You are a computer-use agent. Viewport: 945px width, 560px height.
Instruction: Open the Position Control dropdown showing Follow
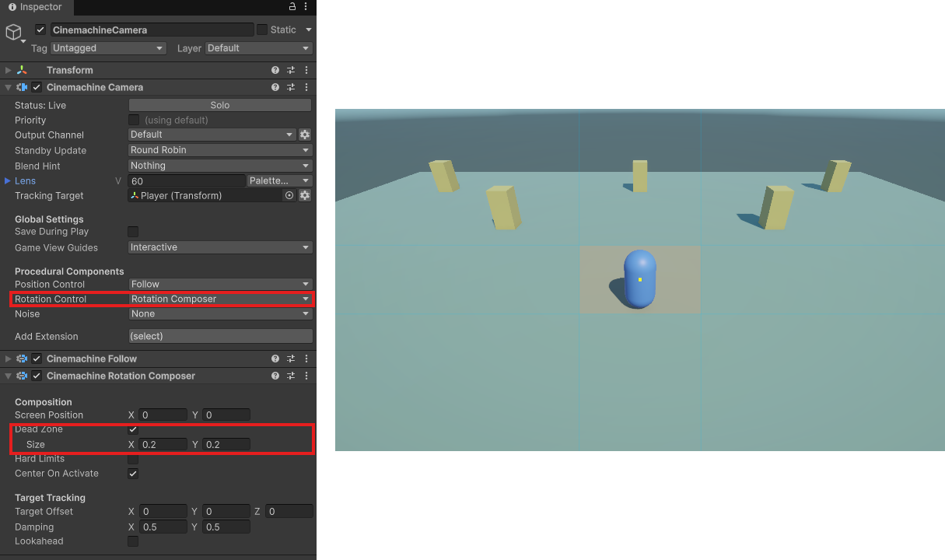pyautogui.click(x=220, y=284)
